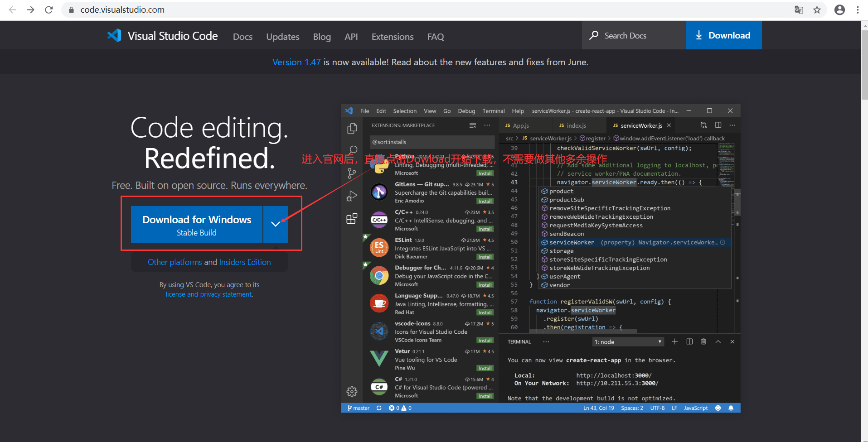Open the Docs navigation item
The width and height of the screenshot is (868, 442).
[243, 37]
